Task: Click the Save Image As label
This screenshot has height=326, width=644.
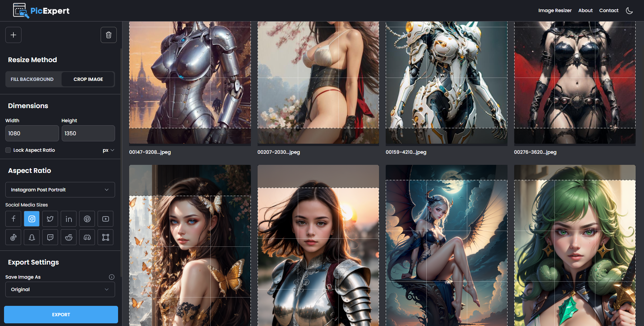Action: 23,277
